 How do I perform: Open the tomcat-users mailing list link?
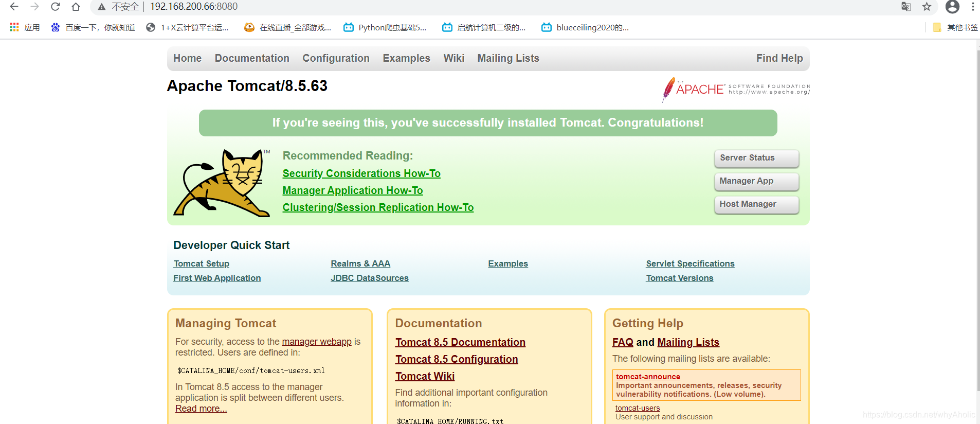pos(638,408)
